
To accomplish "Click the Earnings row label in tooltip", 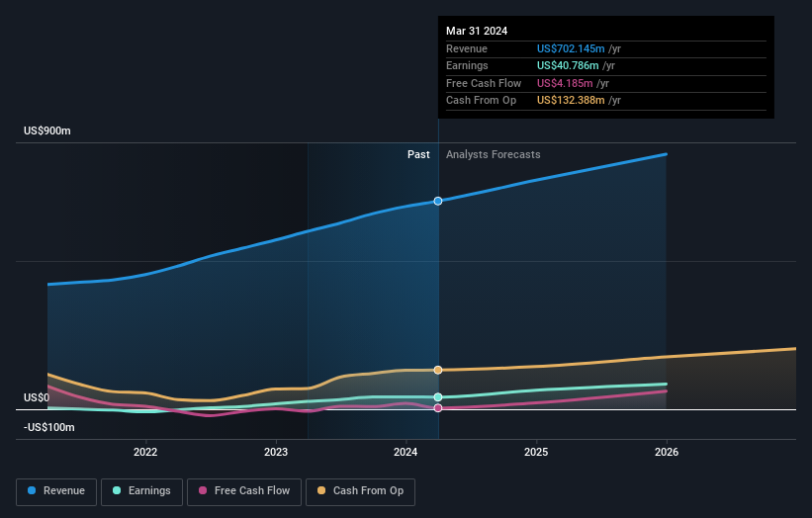I will tap(467, 65).
